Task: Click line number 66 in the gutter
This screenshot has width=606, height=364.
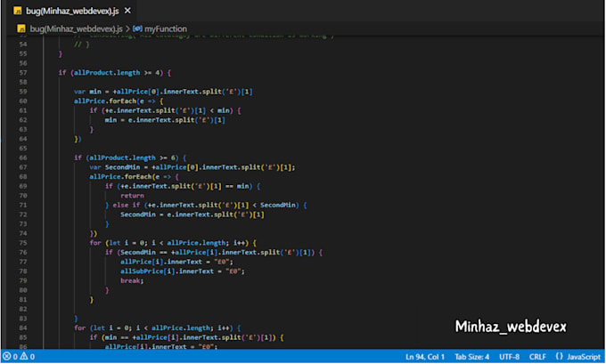Action: click(23, 158)
